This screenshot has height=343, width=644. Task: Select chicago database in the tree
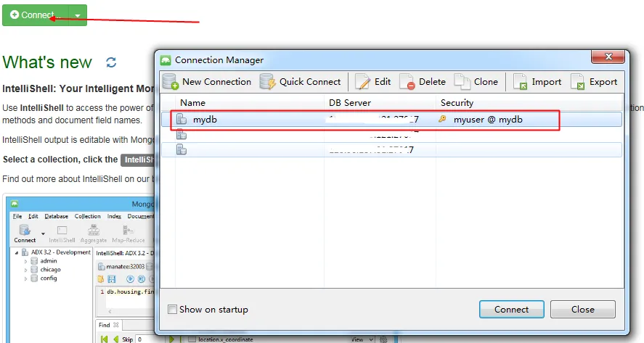(x=50, y=270)
